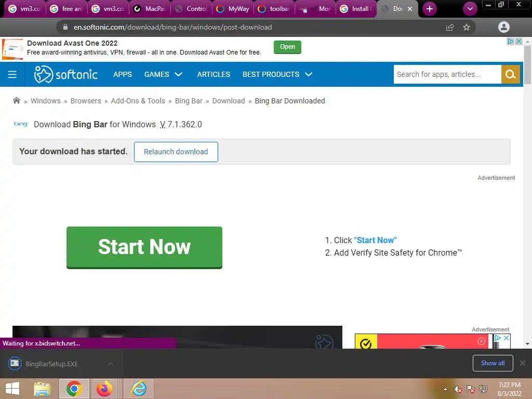Launch Firefox from taskbar
The height and width of the screenshot is (399, 532).
click(x=104, y=389)
